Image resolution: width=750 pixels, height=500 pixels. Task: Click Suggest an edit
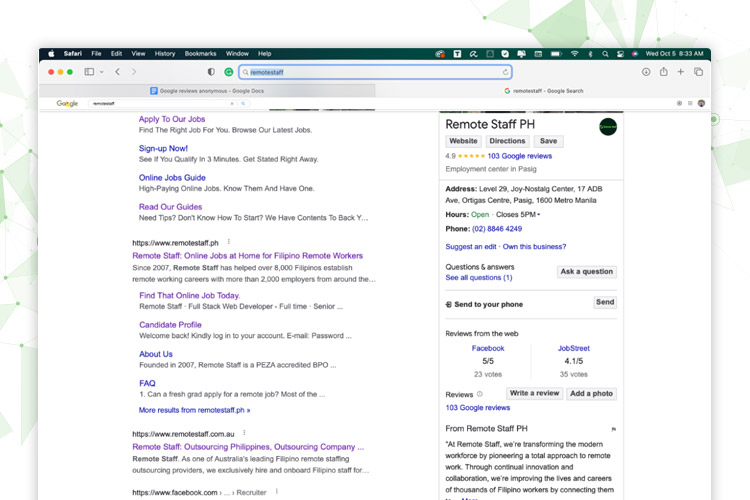471,246
